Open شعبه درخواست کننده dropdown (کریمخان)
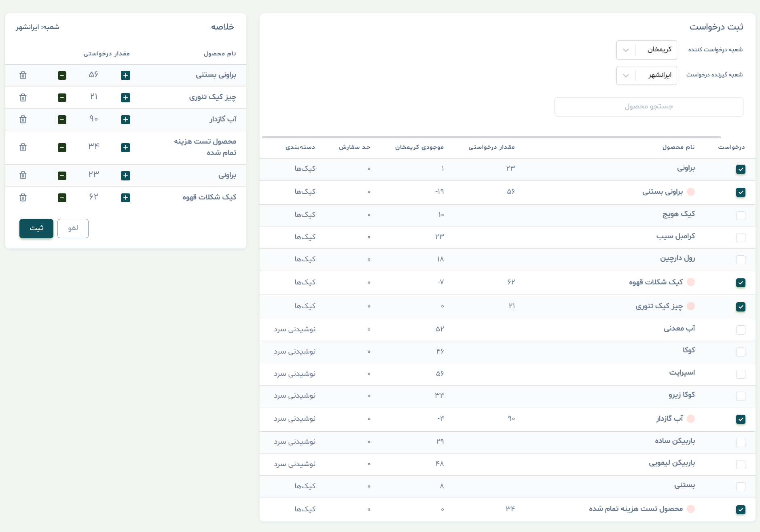The image size is (760, 532). [646, 50]
